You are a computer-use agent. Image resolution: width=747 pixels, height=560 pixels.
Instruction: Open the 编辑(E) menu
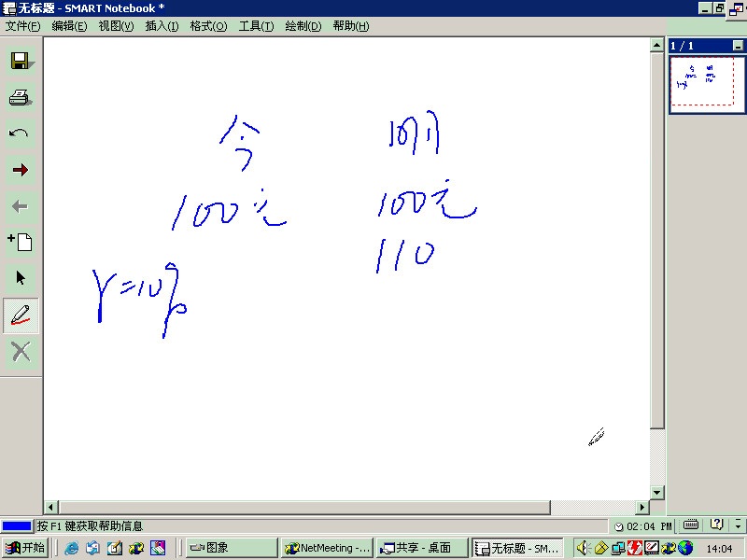pyautogui.click(x=69, y=26)
